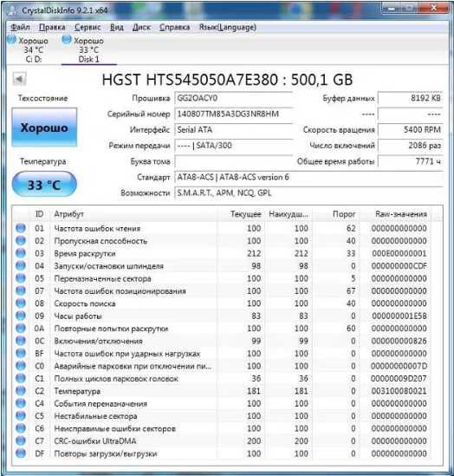Open the Вид menu
This screenshot has height=476, width=454.
pos(116,28)
